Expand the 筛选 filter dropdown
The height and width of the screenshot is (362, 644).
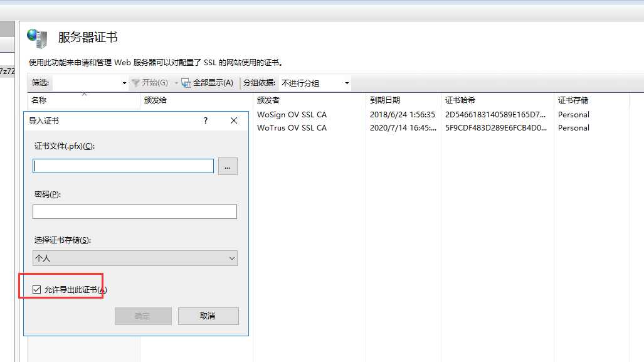tap(124, 82)
